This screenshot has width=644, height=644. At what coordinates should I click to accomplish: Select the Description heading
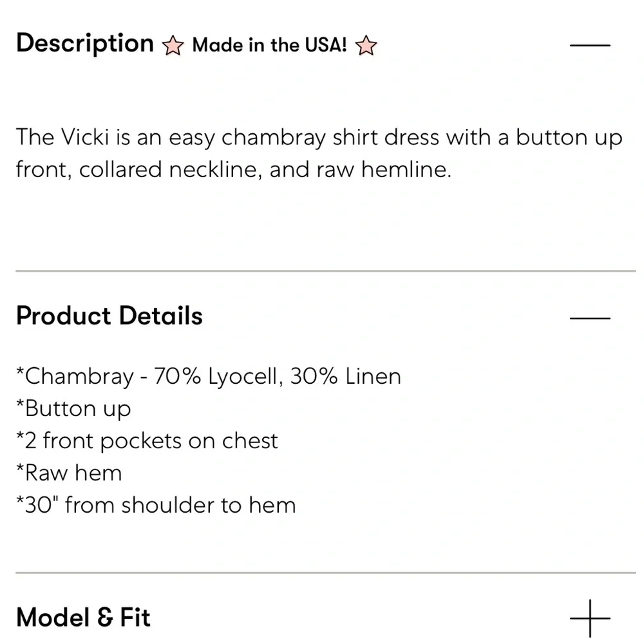click(85, 44)
